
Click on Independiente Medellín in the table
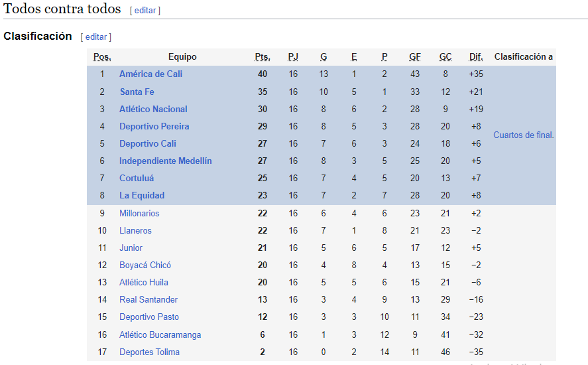(165, 161)
